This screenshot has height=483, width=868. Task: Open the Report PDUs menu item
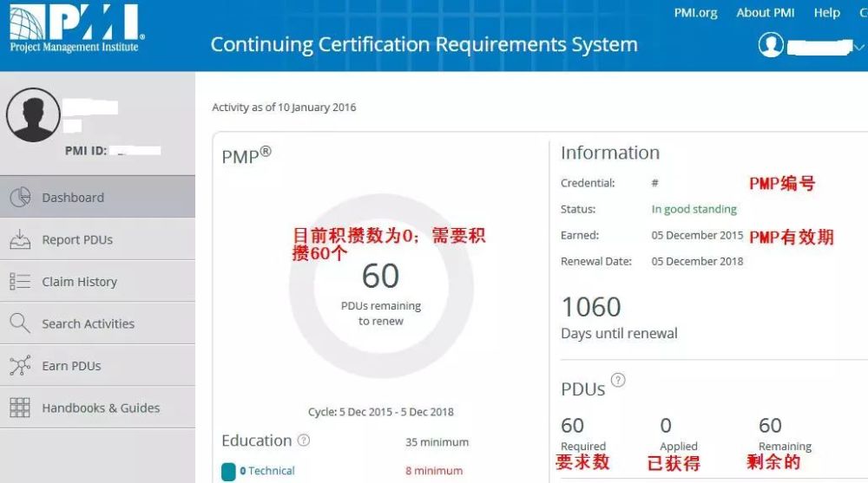coord(97,239)
